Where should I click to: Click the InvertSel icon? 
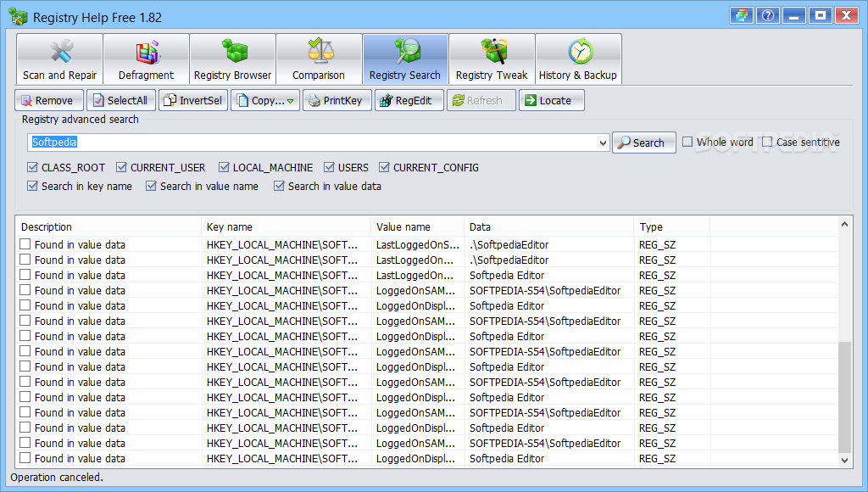click(x=170, y=100)
